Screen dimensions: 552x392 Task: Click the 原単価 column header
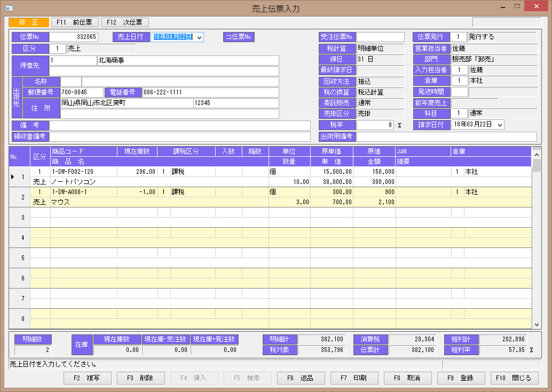coord(332,151)
